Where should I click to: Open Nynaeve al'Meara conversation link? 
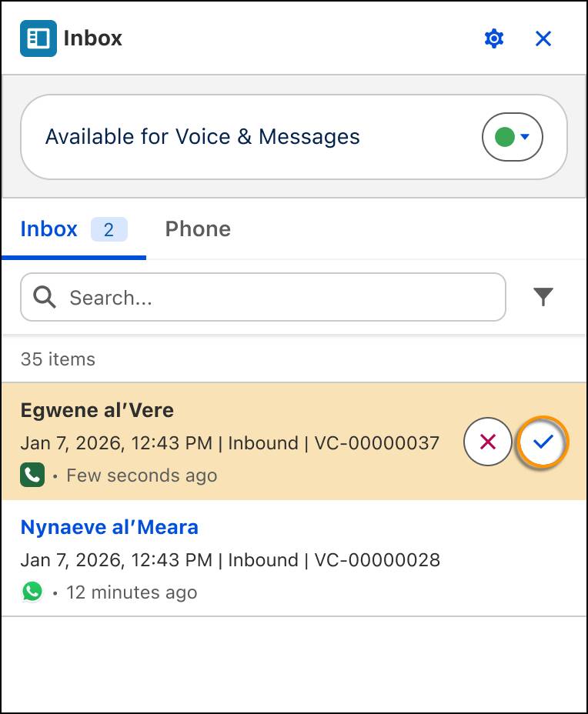point(109,527)
